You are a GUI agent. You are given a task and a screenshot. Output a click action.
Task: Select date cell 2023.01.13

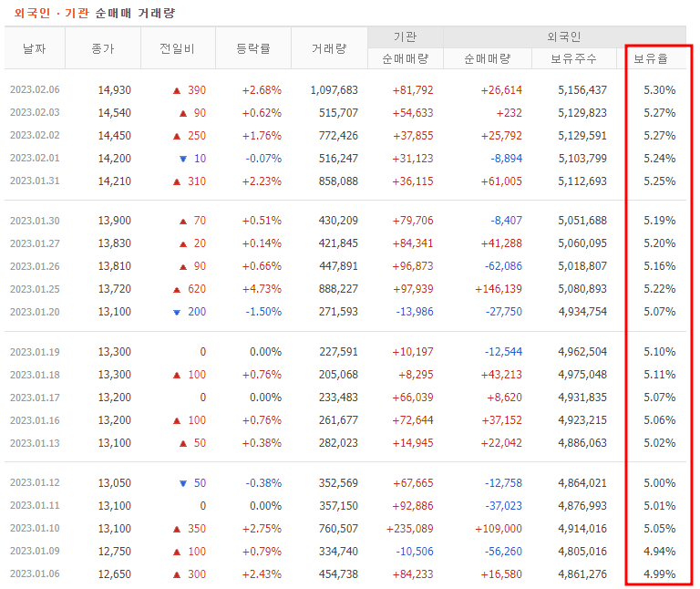[x=35, y=443]
